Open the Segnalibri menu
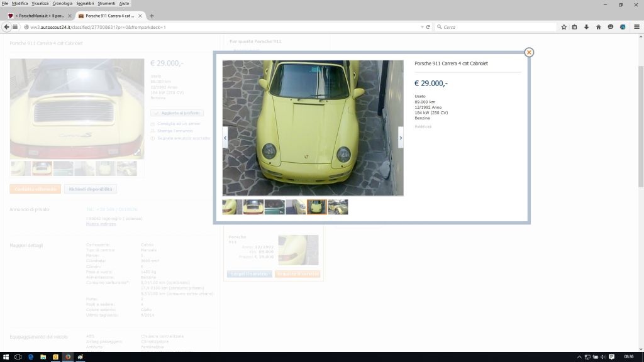This screenshot has width=644, height=362. [85, 3]
